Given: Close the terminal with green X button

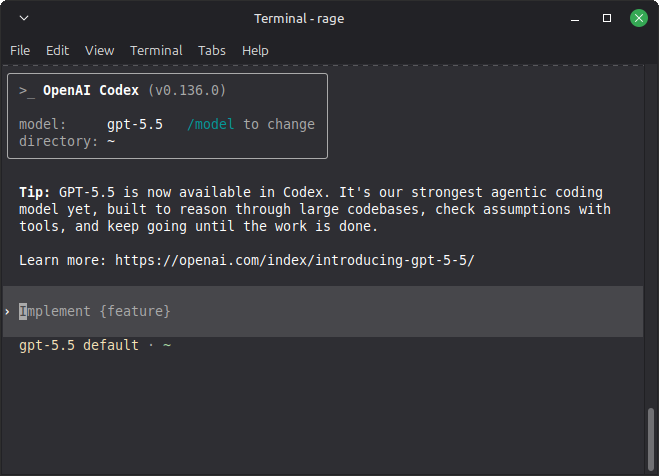Looking at the screenshot, I should pyautogui.click(x=638, y=18).
